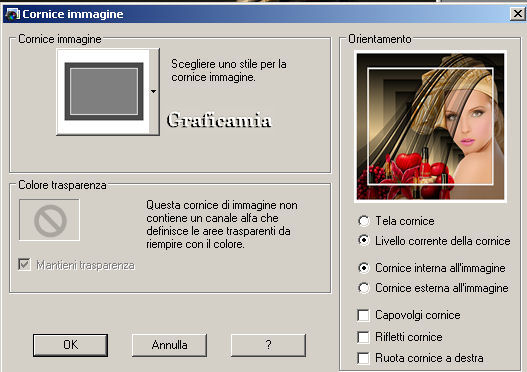
Task: Click the Annulla button
Action: (169, 345)
